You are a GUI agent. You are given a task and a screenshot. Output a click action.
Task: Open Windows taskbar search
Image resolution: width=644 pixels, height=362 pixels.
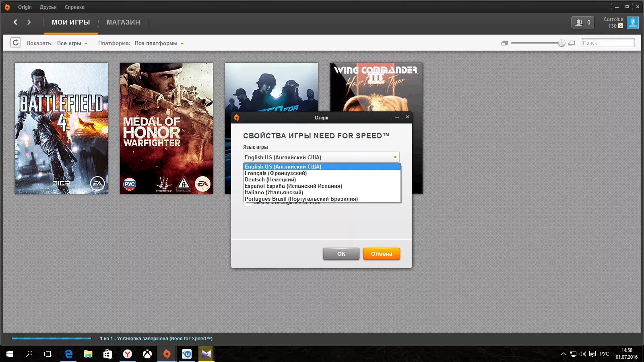coord(29,354)
